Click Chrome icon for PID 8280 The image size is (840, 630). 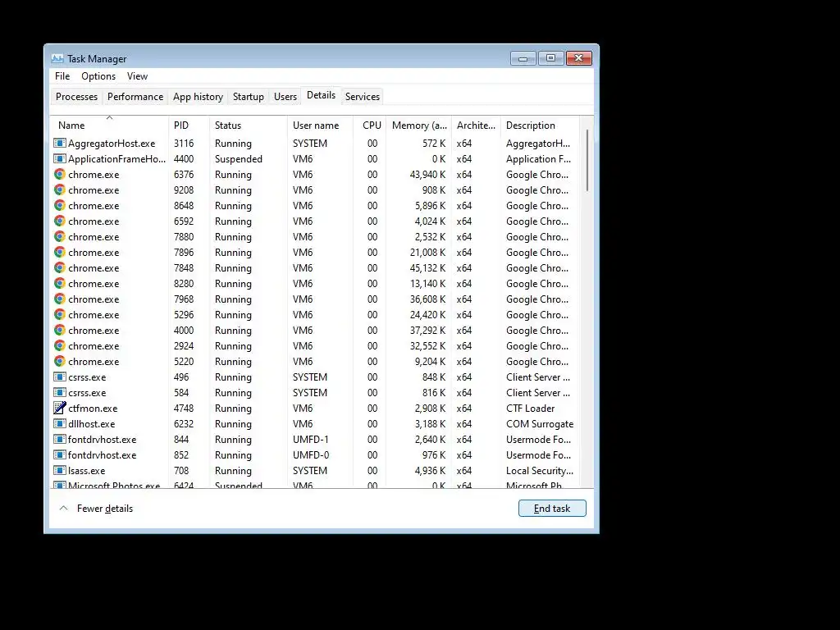(x=59, y=283)
